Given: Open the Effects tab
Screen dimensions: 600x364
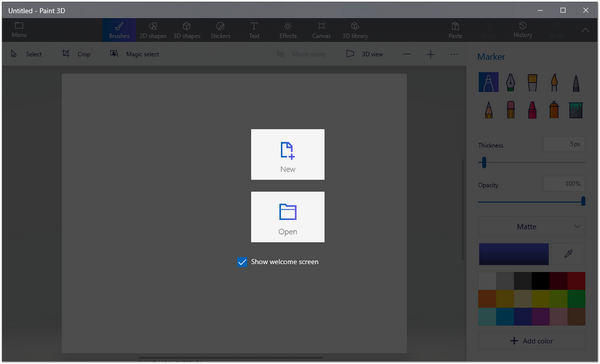Looking at the screenshot, I should tap(288, 30).
